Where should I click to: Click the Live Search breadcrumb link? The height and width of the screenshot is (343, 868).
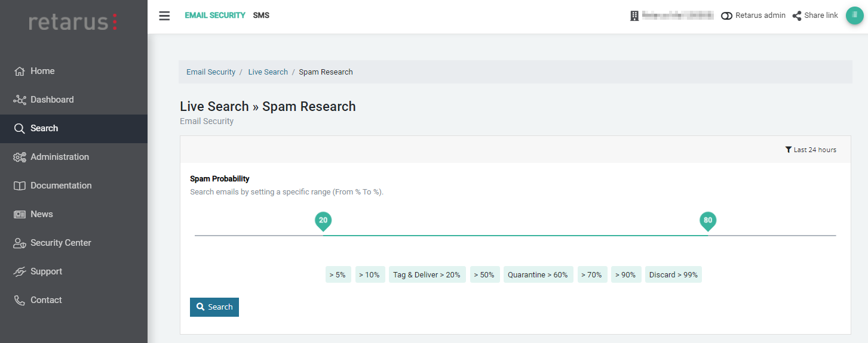click(268, 72)
